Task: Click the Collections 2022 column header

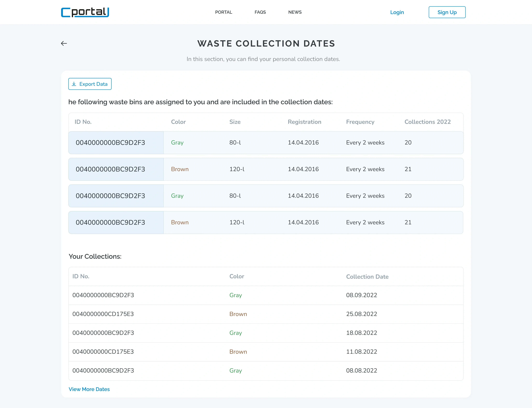Action: [427, 122]
